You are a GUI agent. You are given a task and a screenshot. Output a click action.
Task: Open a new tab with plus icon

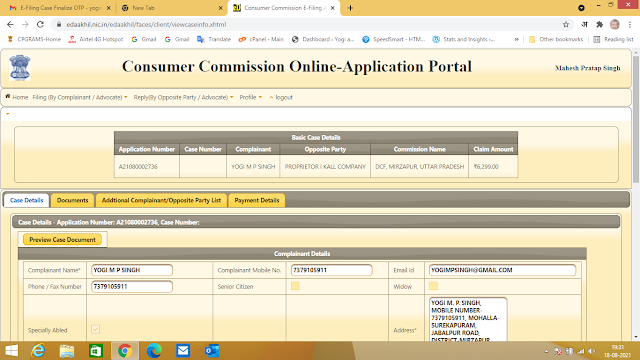point(350,8)
